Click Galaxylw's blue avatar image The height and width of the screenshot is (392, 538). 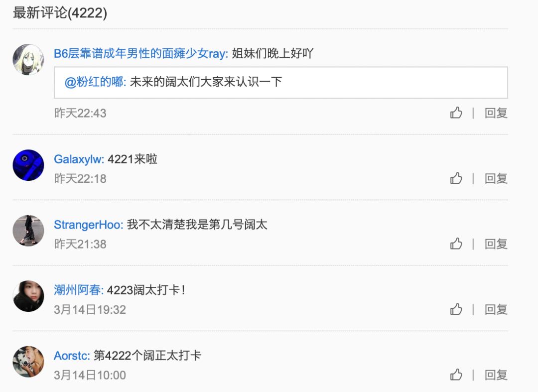pos(28,165)
